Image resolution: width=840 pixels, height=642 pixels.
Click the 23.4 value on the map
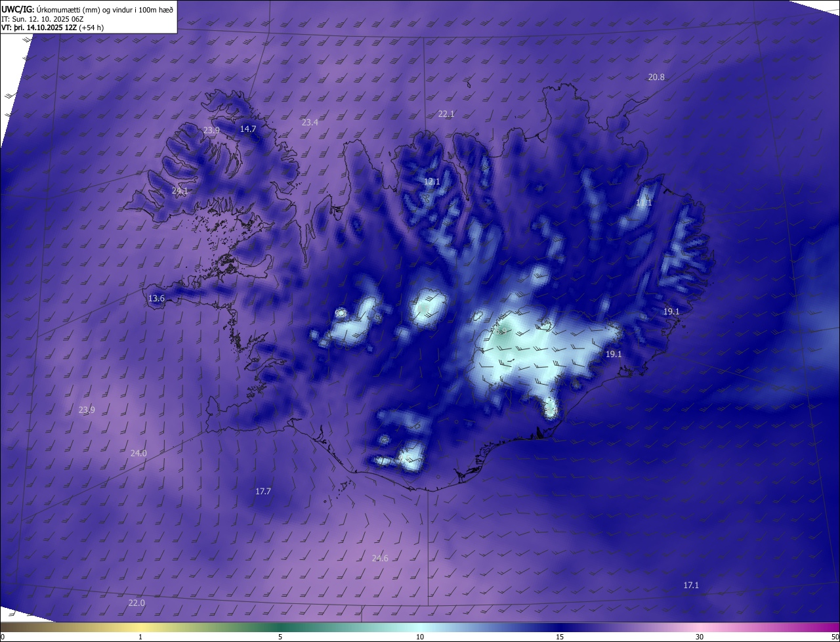click(x=310, y=122)
